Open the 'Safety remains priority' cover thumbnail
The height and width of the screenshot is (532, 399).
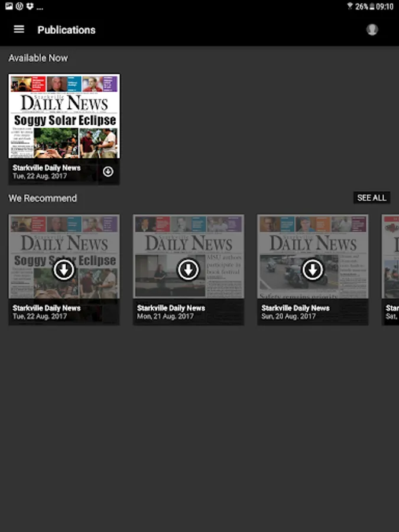pos(313,257)
